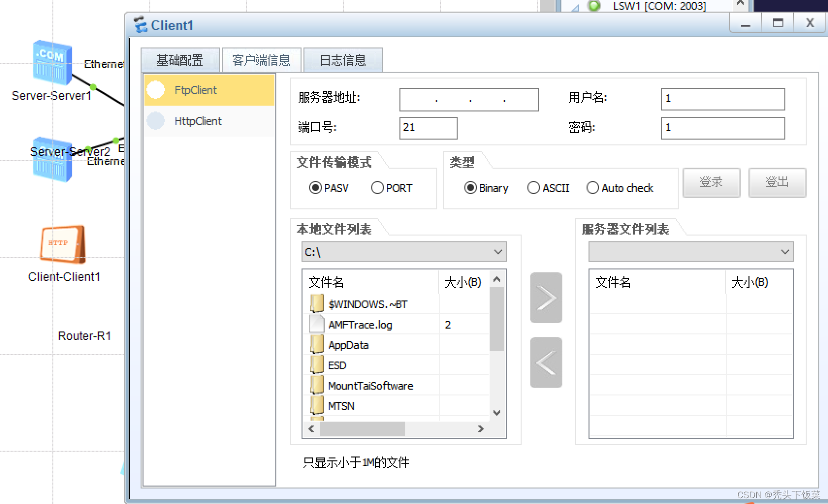Select the HttpClient option in sidebar
This screenshot has height=504, width=828.
click(x=209, y=121)
